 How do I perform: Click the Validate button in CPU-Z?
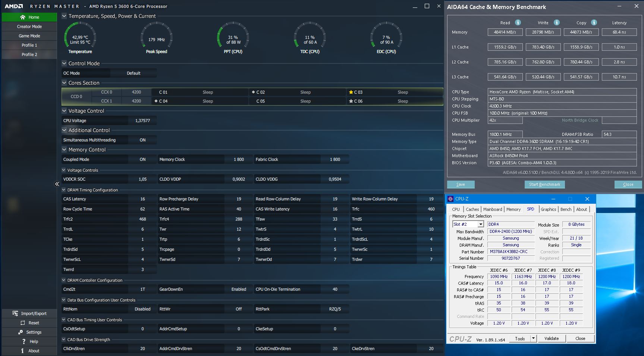[552, 338]
